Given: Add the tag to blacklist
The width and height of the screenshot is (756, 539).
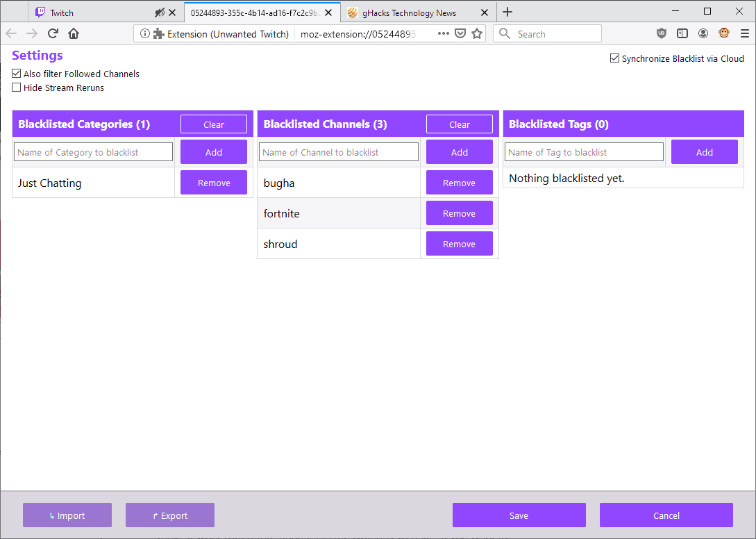Looking at the screenshot, I should click(705, 152).
